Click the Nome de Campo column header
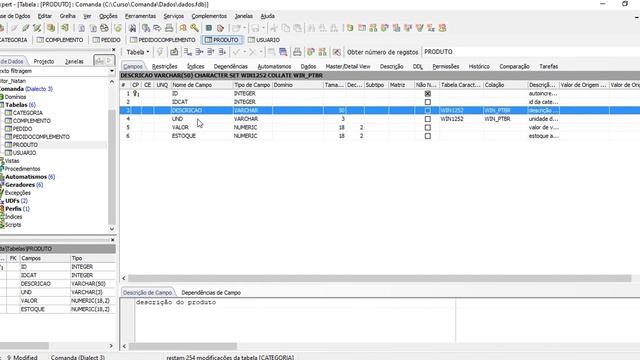Screen dimensions: 640x360 pyautogui.click(x=202, y=85)
